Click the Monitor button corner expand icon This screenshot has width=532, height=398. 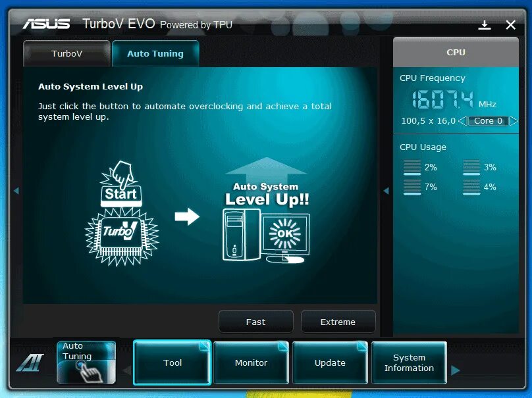(x=283, y=346)
